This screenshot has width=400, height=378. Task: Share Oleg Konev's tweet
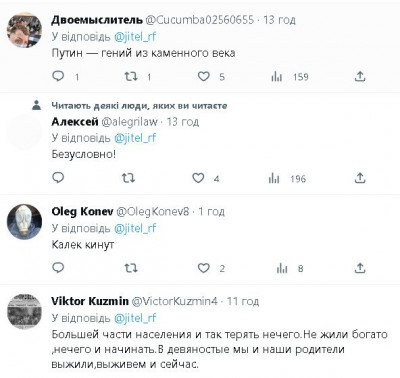tap(360, 268)
